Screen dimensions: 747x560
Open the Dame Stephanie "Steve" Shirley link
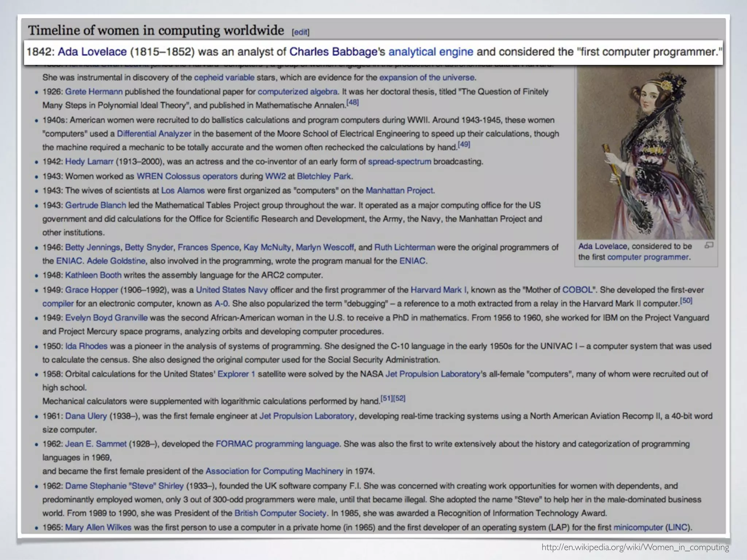124,486
